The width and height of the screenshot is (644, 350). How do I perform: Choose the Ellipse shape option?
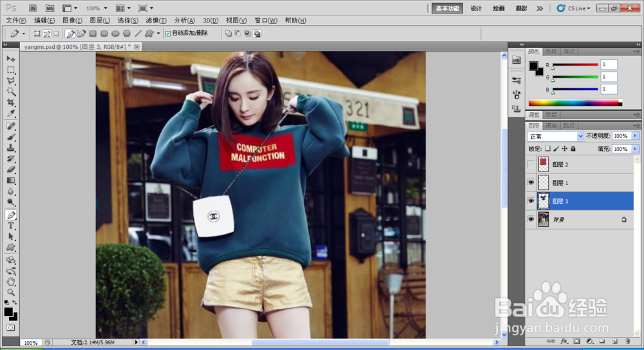[115, 34]
